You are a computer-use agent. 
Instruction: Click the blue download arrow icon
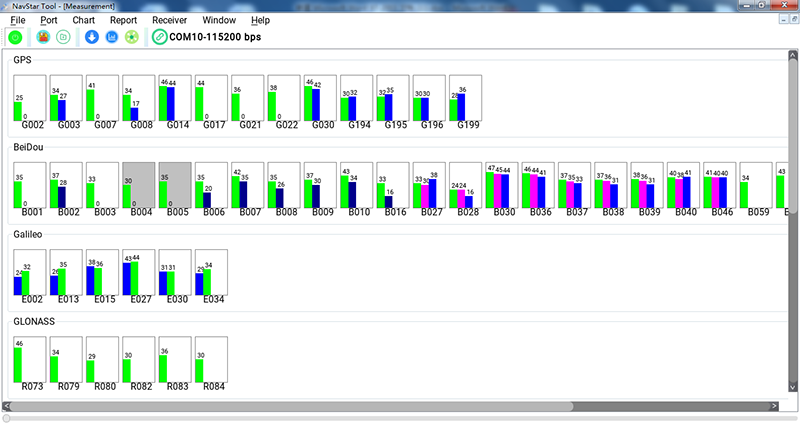[92, 38]
